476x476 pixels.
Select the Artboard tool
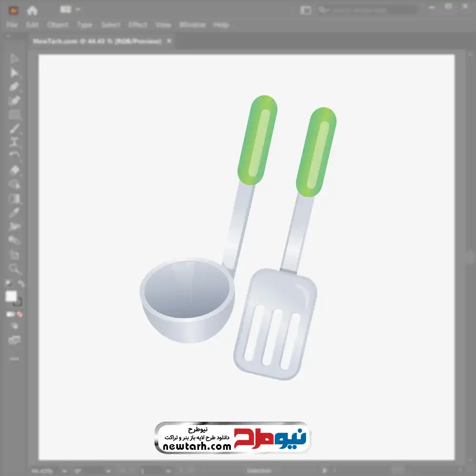(14, 255)
